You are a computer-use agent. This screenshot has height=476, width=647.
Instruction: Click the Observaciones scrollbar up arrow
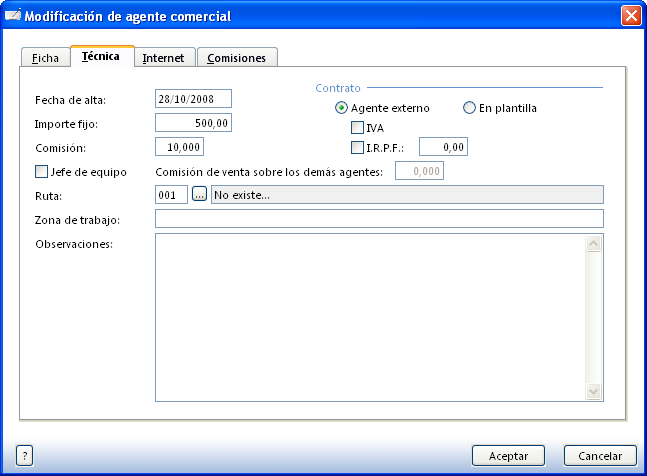593,243
